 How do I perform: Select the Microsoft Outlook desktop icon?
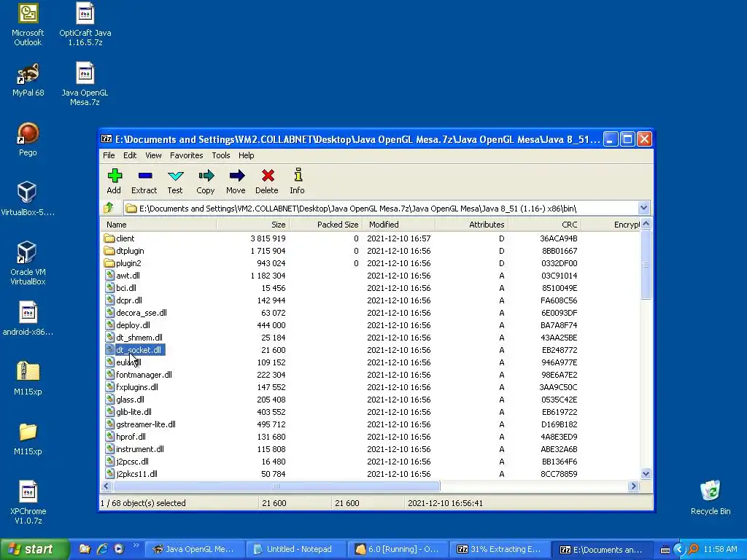point(28,25)
